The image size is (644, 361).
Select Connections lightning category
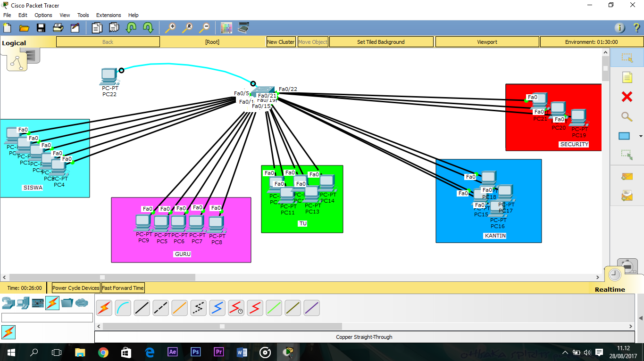pyautogui.click(x=52, y=303)
